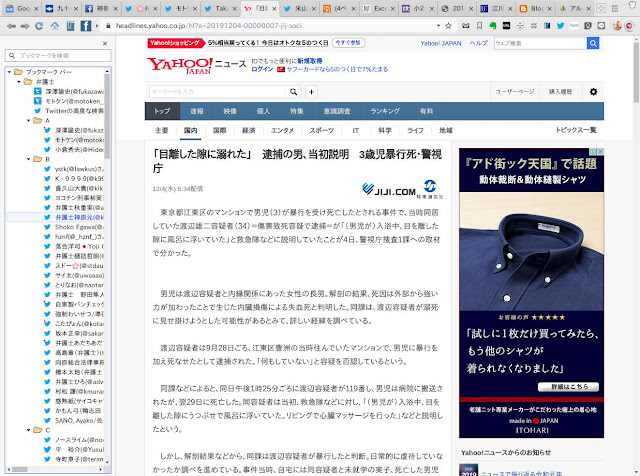The image size is (640, 476).
Task: Open the browser home page
Action: coord(54,26)
